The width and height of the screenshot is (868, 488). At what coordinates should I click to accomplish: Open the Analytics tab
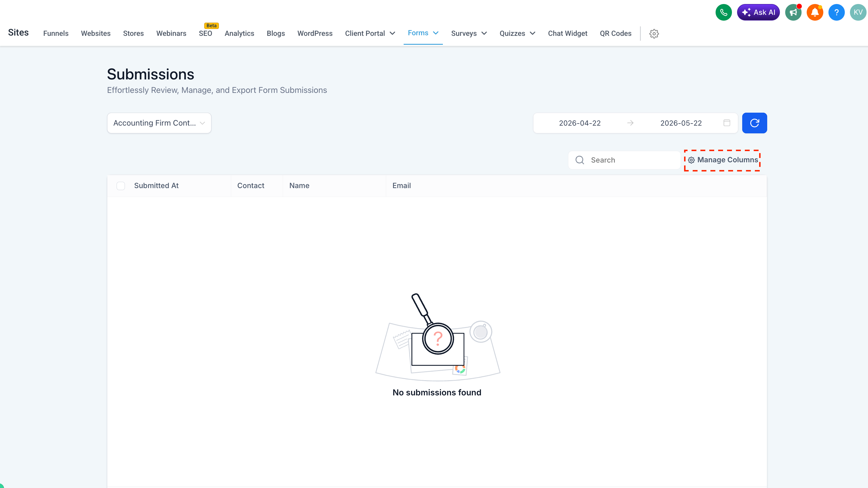(239, 33)
